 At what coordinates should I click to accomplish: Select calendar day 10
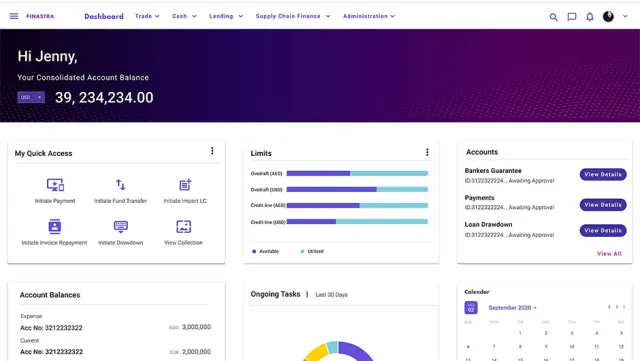coord(571,347)
